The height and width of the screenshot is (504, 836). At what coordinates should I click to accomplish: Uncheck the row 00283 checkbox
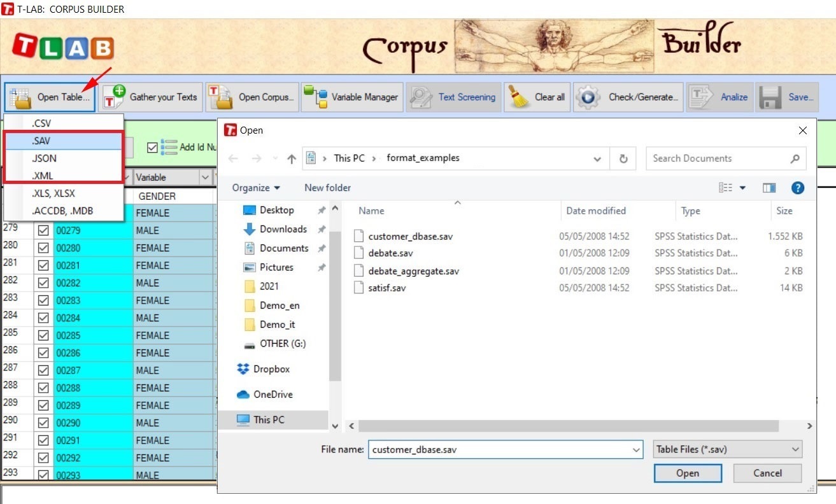click(43, 300)
